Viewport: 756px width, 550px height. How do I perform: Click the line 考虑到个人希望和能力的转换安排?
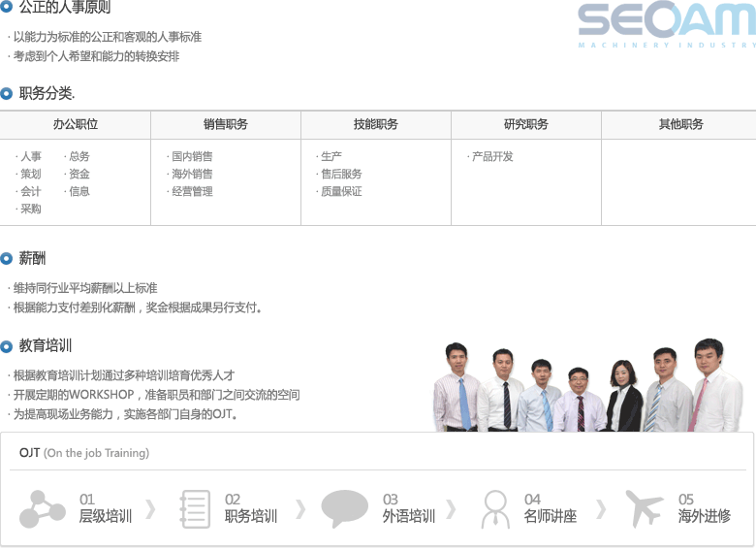click(94, 57)
